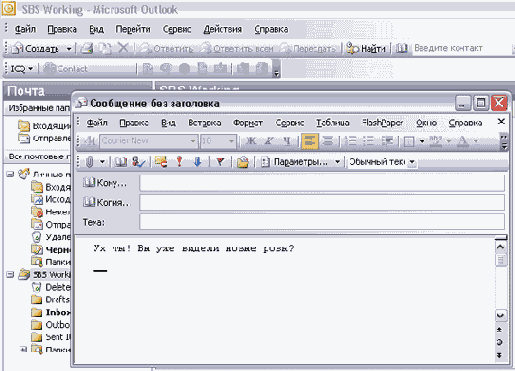Toggle underline Ч formatting
The width and height of the screenshot is (515, 371).
(287, 141)
